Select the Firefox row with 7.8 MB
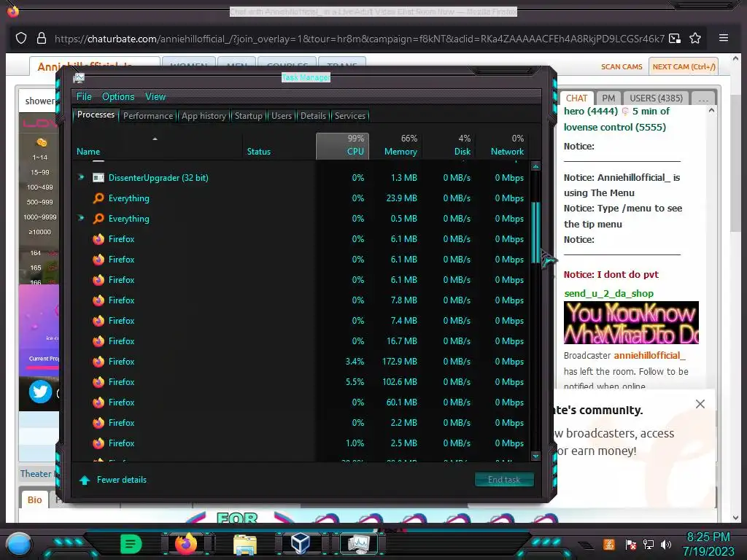 (x=303, y=300)
